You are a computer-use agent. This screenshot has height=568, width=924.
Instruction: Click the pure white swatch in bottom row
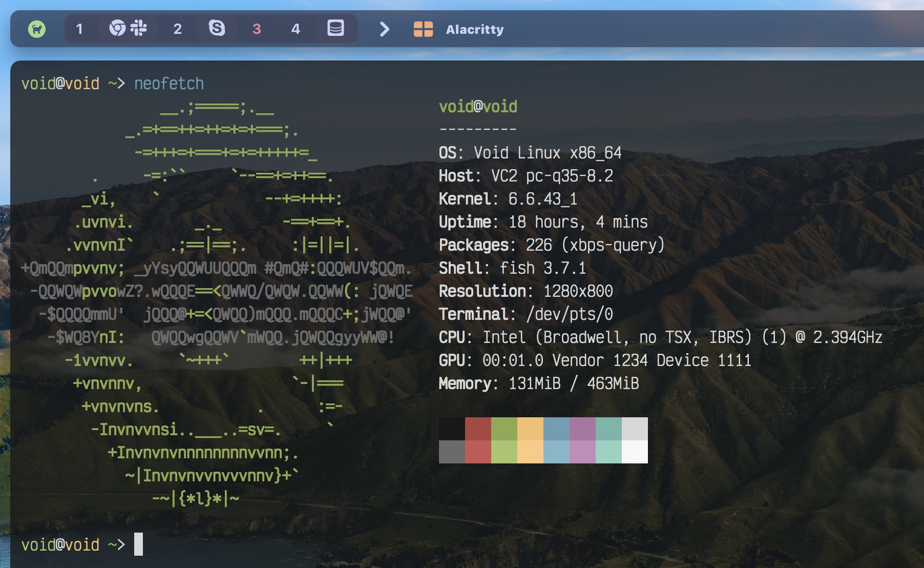pos(635,452)
